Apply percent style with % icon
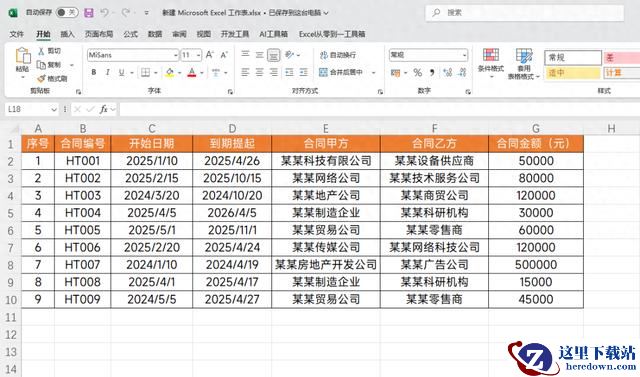The height and width of the screenshot is (377, 640). tap(418, 73)
